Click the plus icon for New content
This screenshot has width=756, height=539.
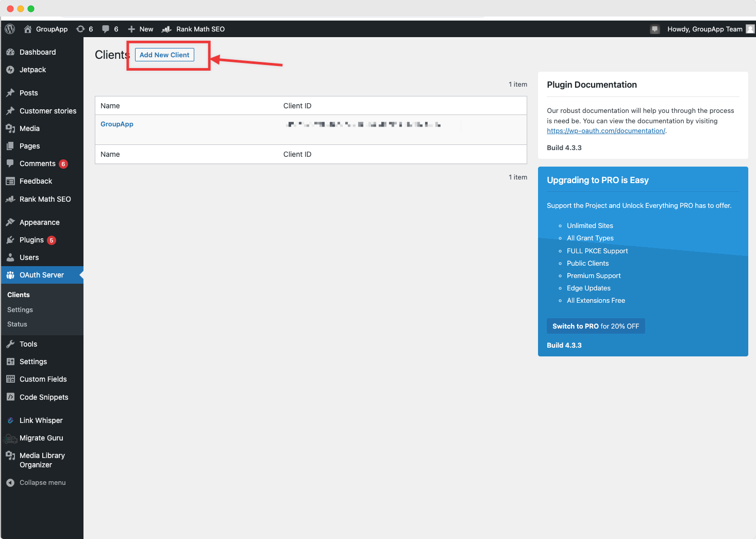pos(131,29)
